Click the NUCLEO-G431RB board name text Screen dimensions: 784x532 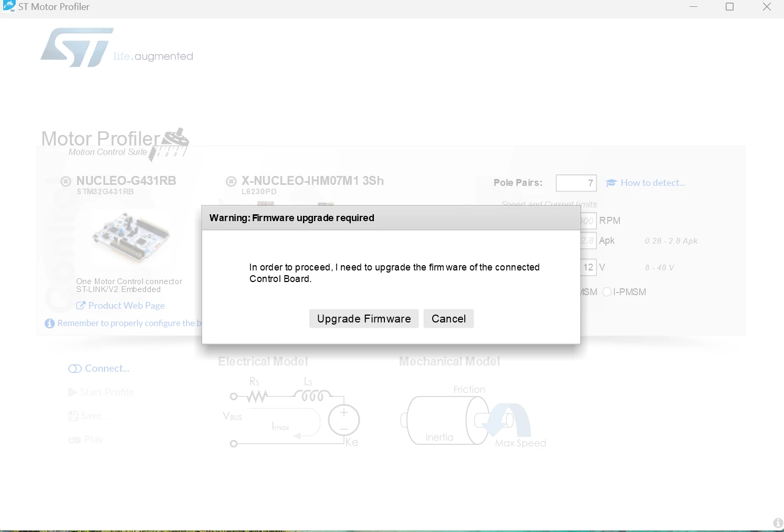(126, 181)
